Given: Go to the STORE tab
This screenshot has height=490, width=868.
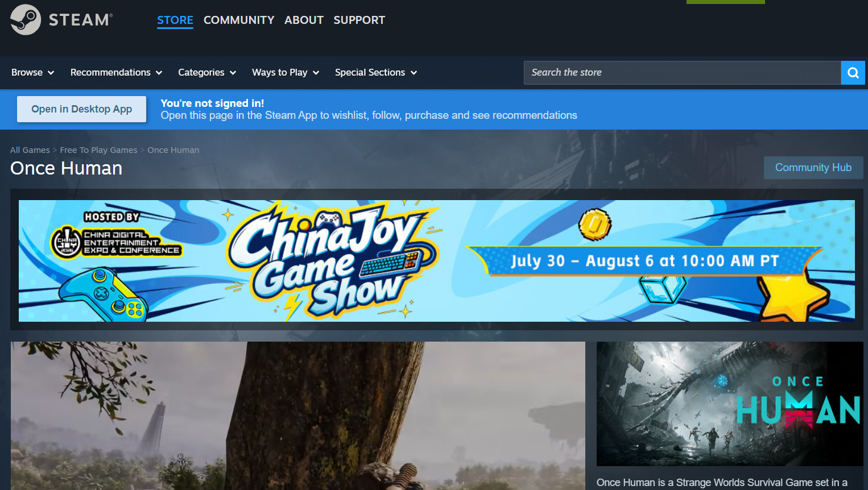Looking at the screenshot, I should click(175, 20).
